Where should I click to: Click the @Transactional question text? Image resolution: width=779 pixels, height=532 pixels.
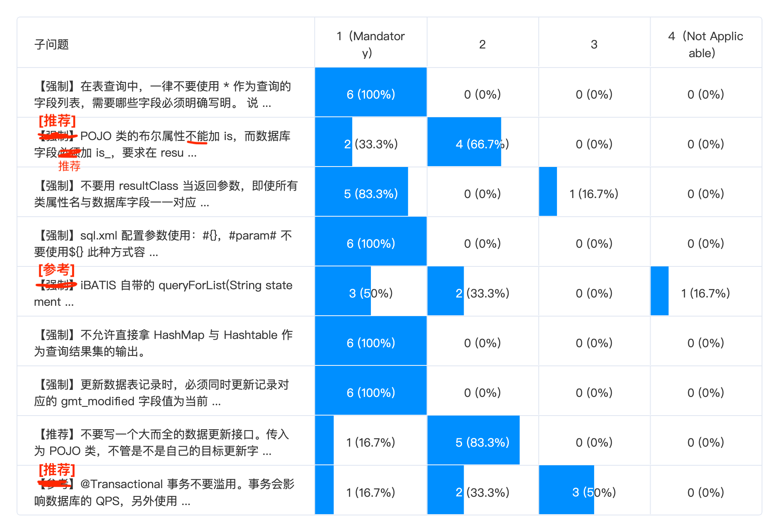(165, 492)
